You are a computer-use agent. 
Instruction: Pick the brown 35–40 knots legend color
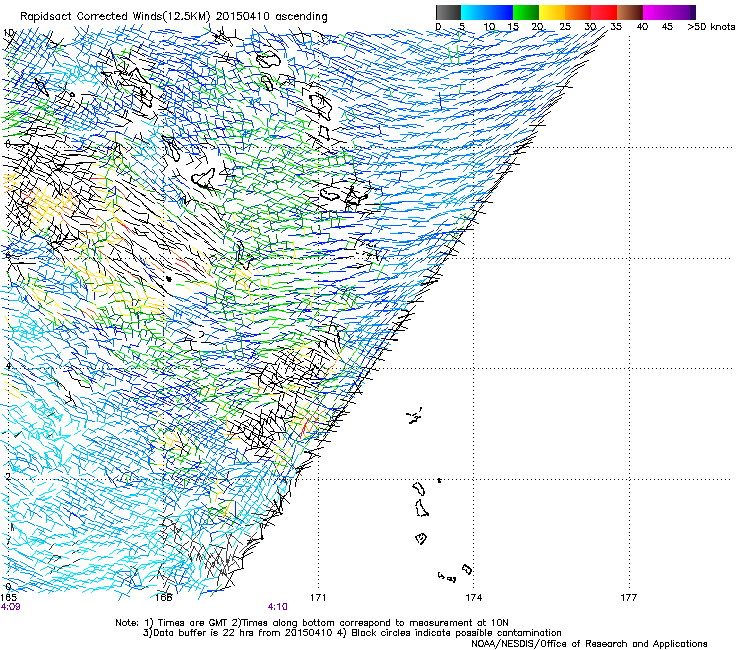click(630, 12)
